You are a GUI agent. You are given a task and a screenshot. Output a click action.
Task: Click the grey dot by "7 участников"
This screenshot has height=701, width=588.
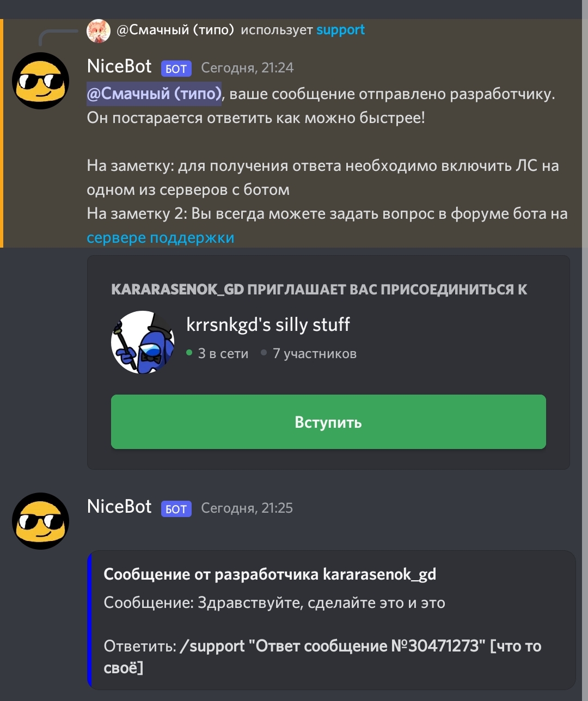click(264, 353)
